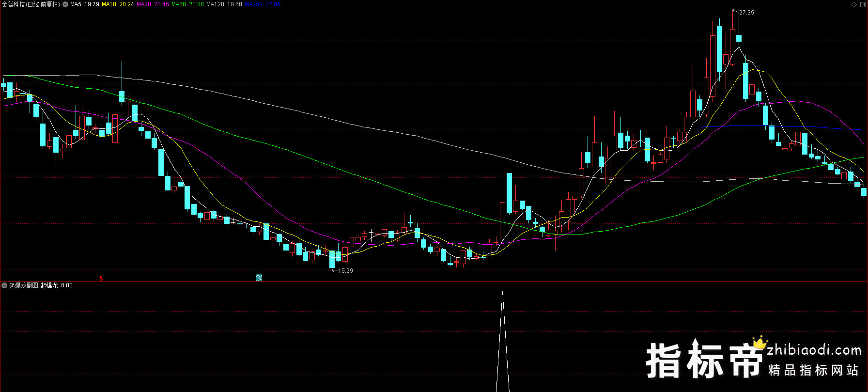
Task: Expand the 起爆龙副图 indicator dropdown arrow
Action: click(4, 285)
